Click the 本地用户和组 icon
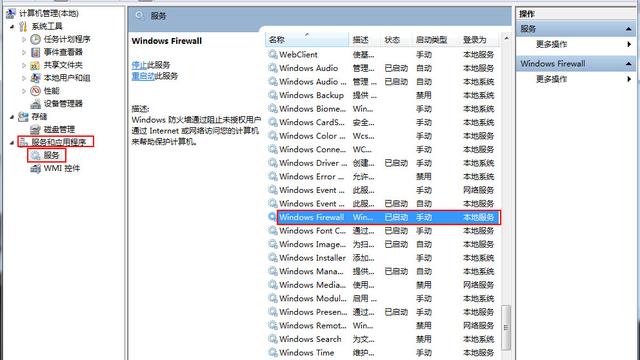 point(36,78)
